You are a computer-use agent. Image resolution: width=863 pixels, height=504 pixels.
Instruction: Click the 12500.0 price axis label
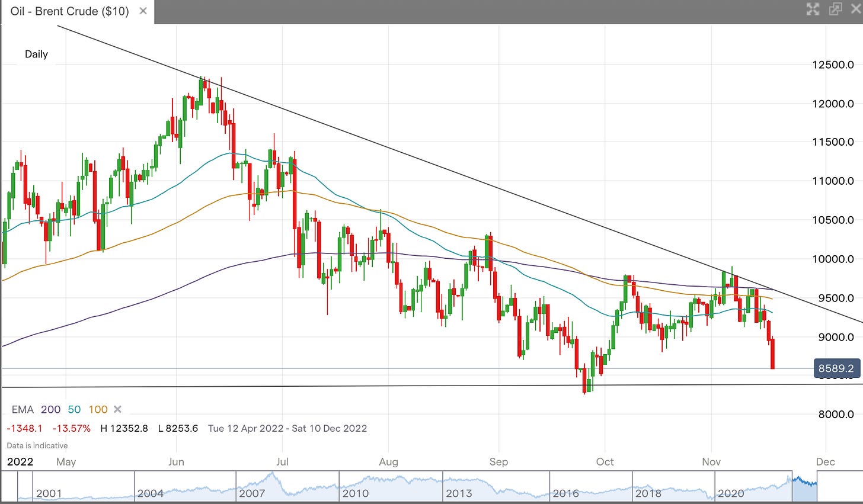pyautogui.click(x=833, y=65)
